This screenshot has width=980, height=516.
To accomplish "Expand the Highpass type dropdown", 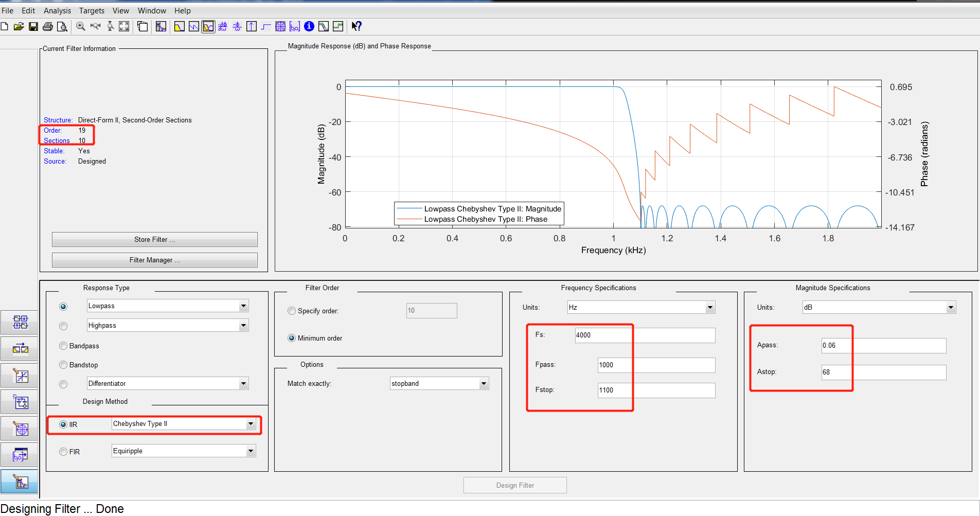I will (243, 326).
